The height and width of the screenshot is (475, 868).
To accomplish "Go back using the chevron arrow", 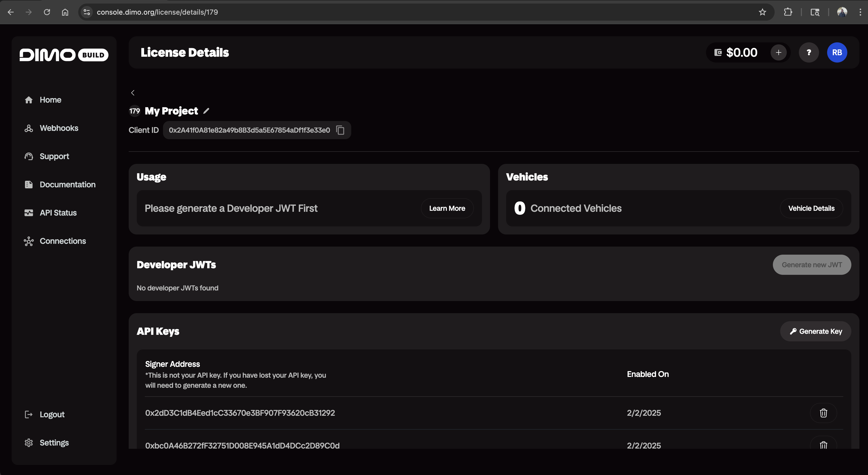I will tap(133, 93).
